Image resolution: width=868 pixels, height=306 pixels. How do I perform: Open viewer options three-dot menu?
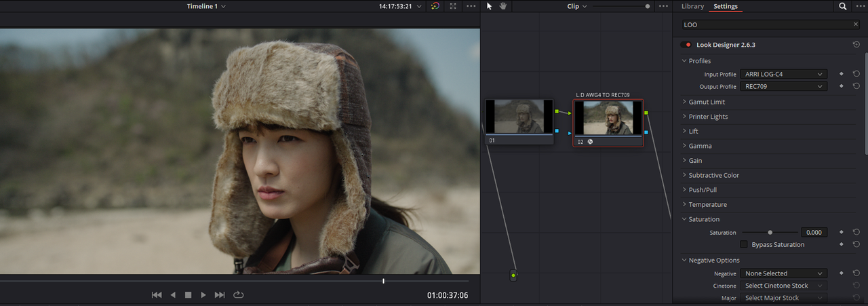click(x=471, y=6)
